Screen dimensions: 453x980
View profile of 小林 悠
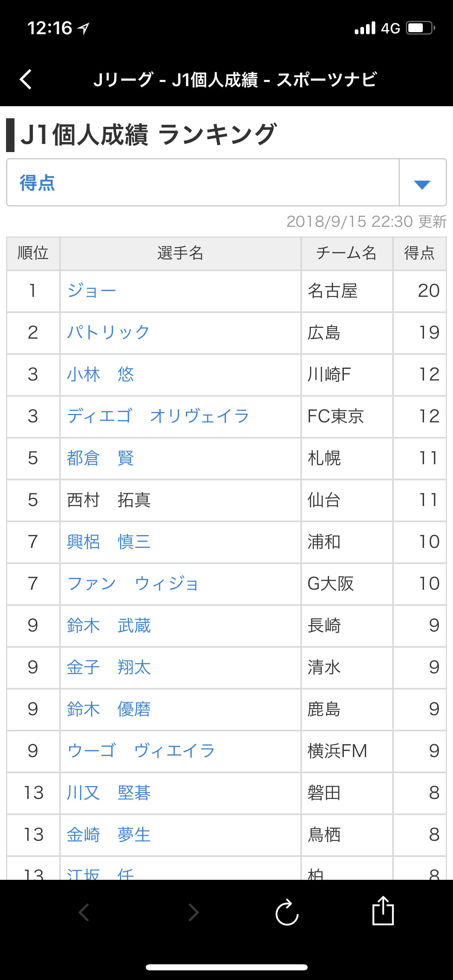[100, 375]
